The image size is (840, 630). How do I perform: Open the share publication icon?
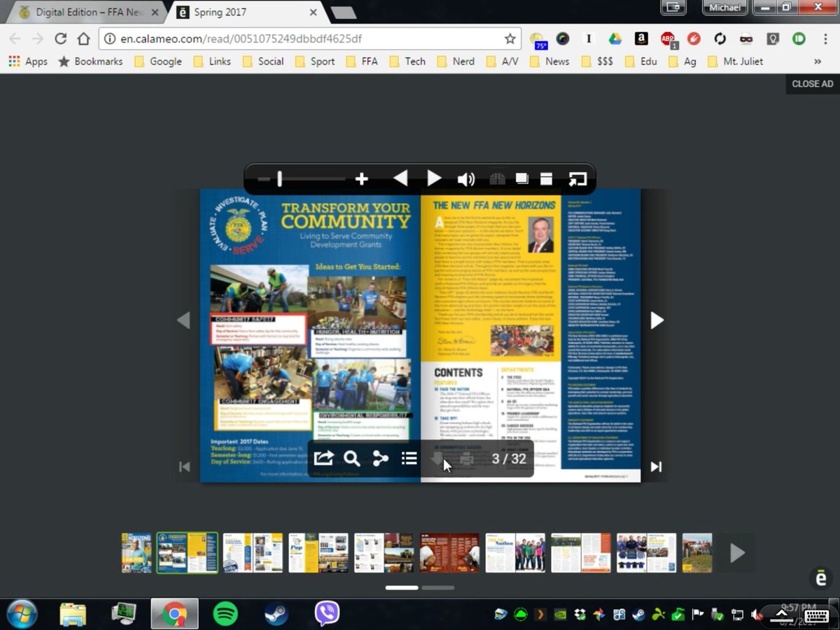(x=323, y=458)
